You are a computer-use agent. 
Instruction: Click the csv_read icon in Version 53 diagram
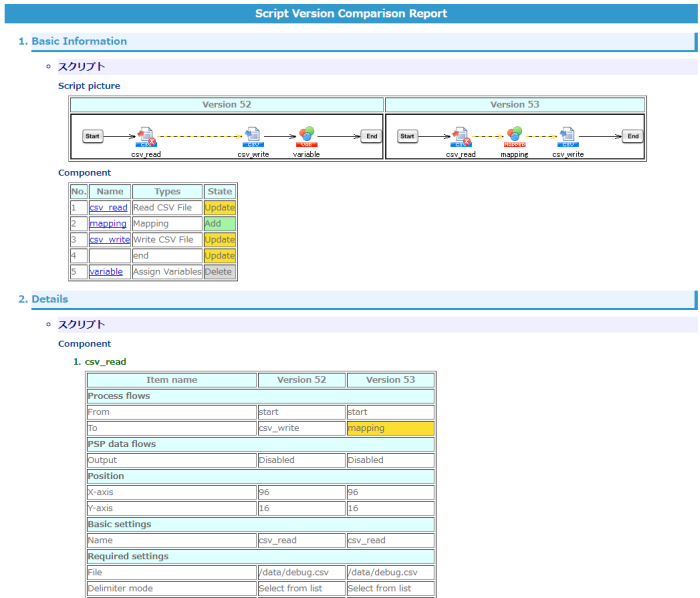point(461,136)
